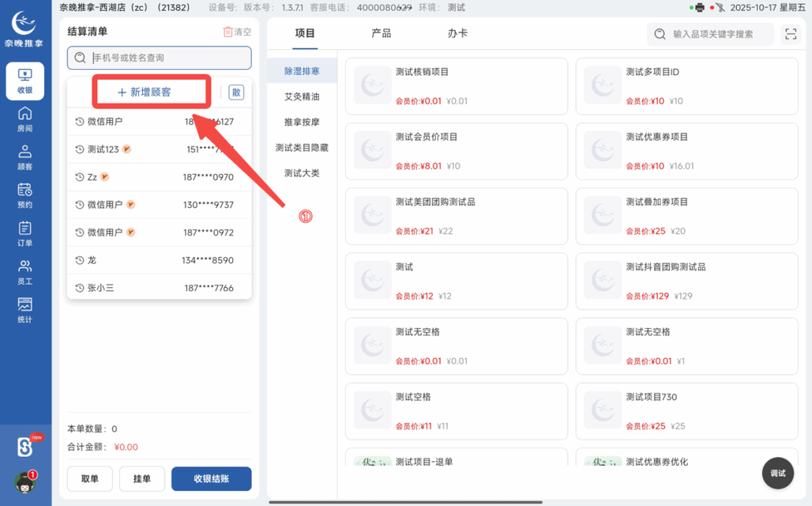Open the 房间 (rooms) panel in sidebar

[x=24, y=119]
